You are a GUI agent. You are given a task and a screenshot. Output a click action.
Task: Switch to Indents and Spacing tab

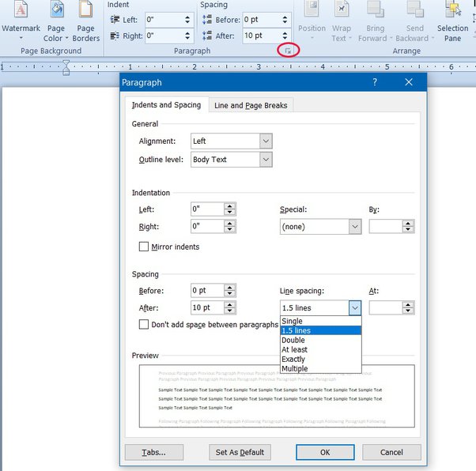pyautogui.click(x=166, y=105)
